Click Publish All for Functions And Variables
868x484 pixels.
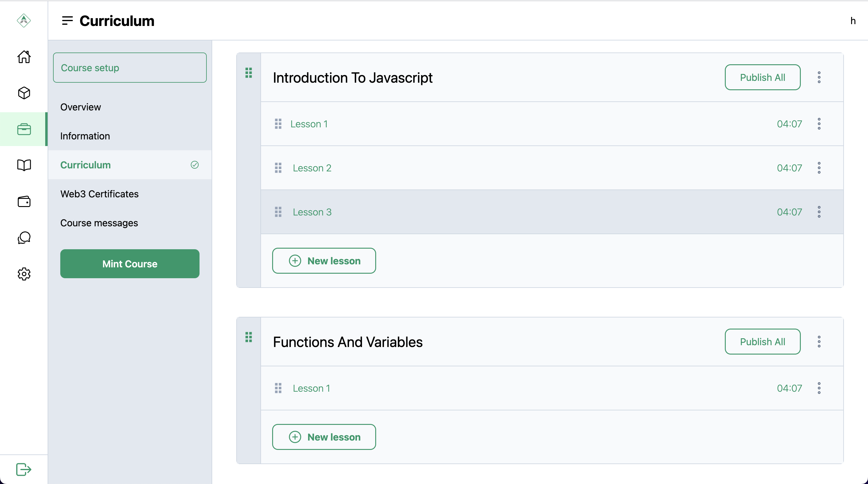762,341
